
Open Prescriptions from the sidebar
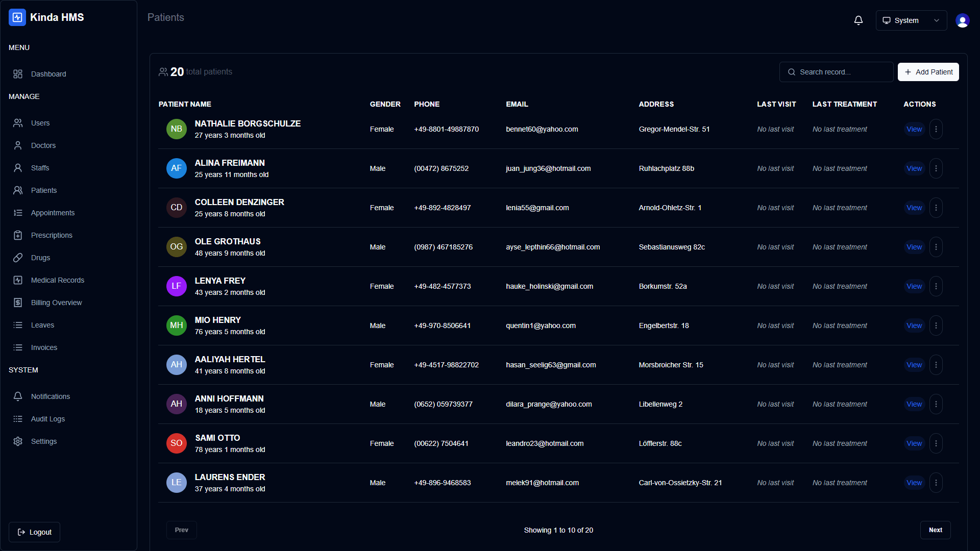(52, 235)
